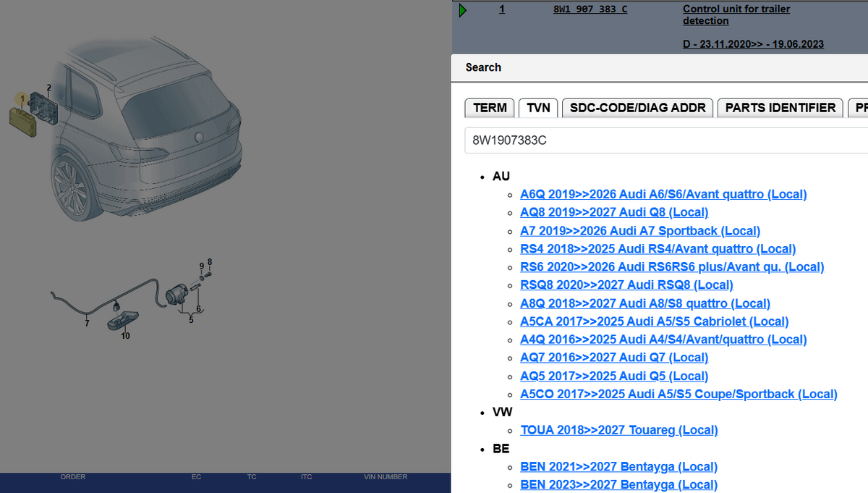
Task: Click the EC column header
Action: pos(196,477)
